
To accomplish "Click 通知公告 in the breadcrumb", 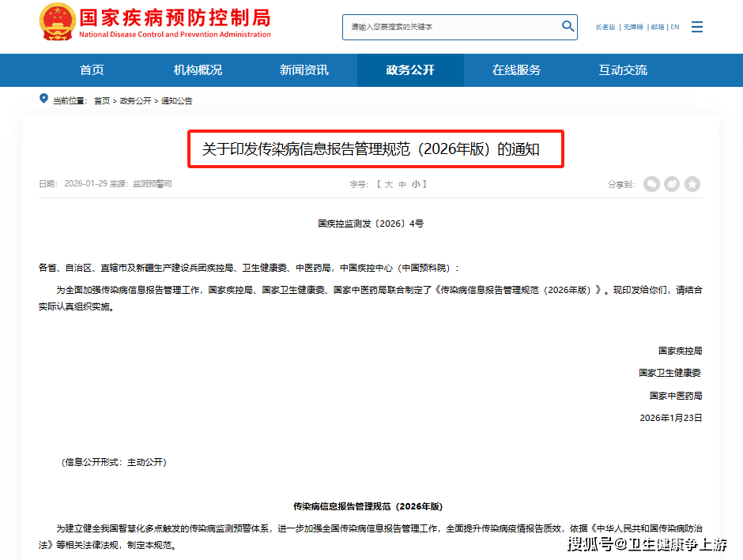I will (x=177, y=101).
